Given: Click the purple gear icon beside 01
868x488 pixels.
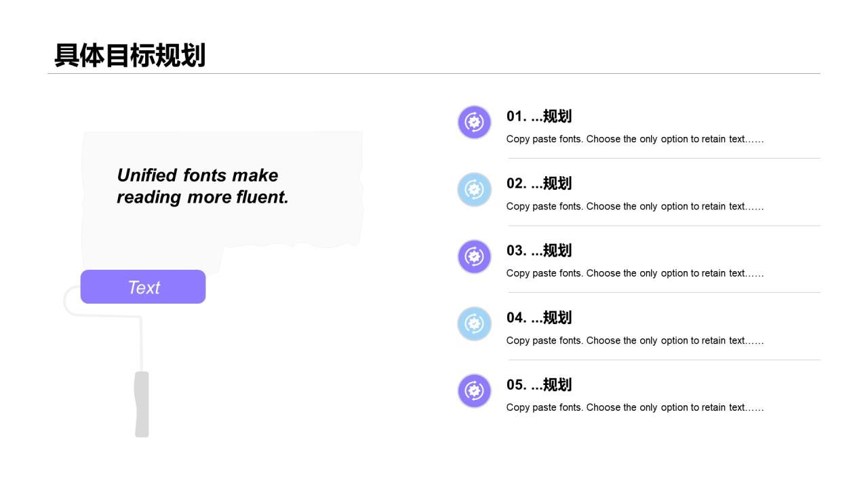Looking at the screenshot, I should coord(475,123).
